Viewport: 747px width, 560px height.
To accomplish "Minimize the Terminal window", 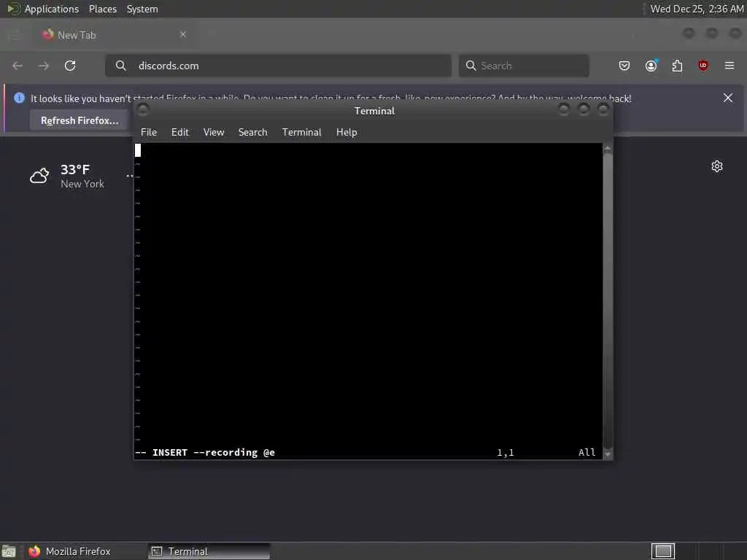I will pyautogui.click(x=564, y=110).
